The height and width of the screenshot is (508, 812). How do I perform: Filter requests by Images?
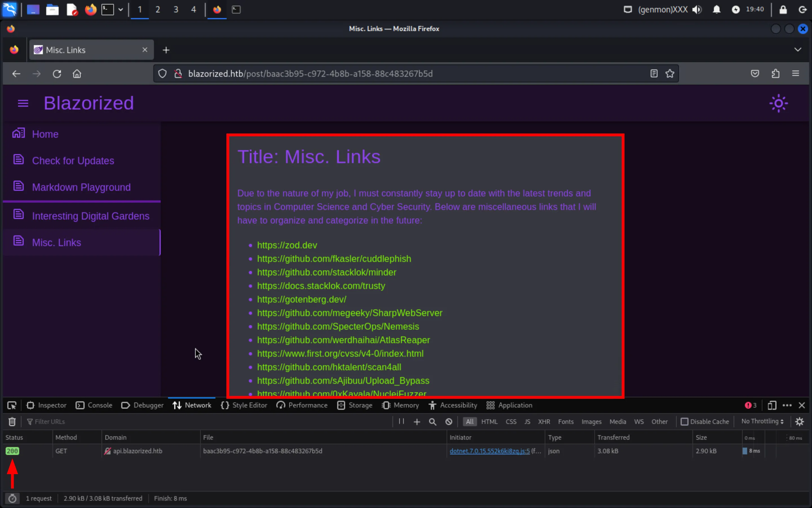(x=591, y=422)
